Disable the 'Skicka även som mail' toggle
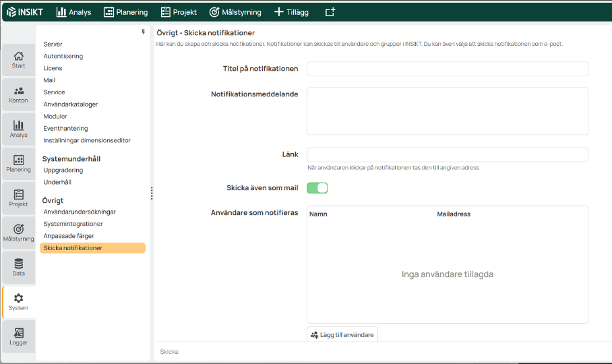This screenshot has width=612, height=364. (x=317, y=188)
